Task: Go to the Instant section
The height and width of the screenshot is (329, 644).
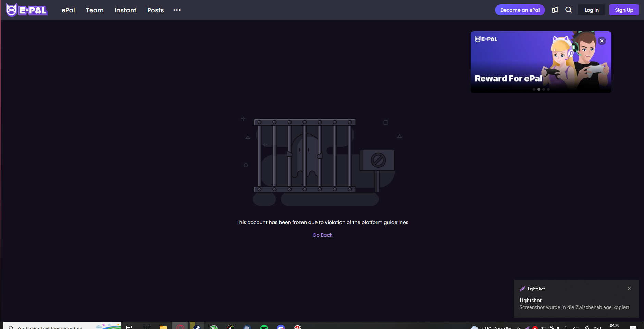Action: [125, 10]
